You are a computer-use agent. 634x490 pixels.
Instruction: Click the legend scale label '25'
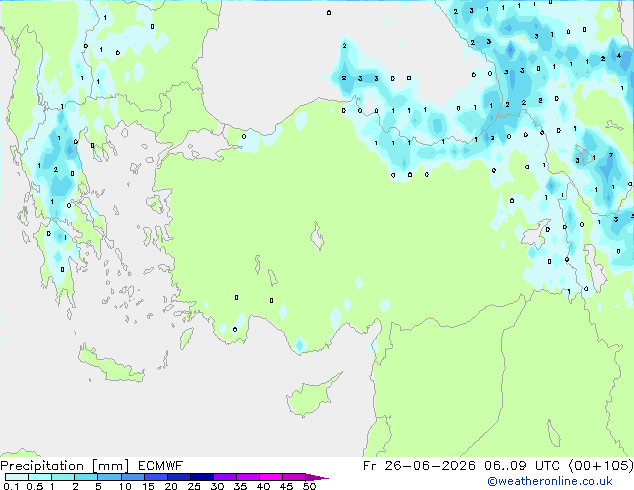coord(194,486)
